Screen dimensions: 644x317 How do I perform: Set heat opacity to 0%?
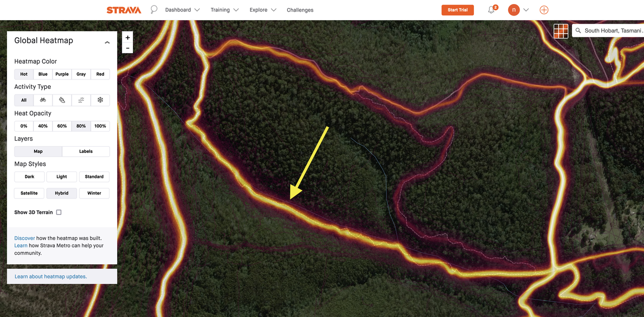[x=24, y=126]
